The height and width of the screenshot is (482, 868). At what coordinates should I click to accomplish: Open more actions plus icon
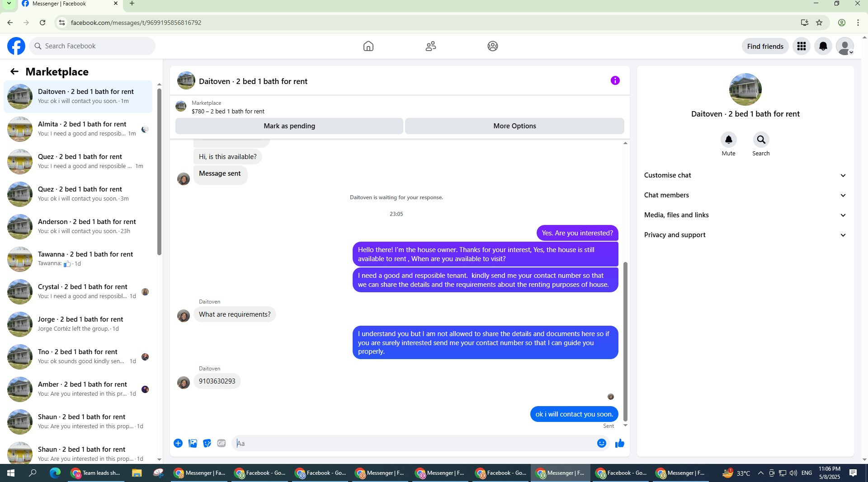coord(178,443)
